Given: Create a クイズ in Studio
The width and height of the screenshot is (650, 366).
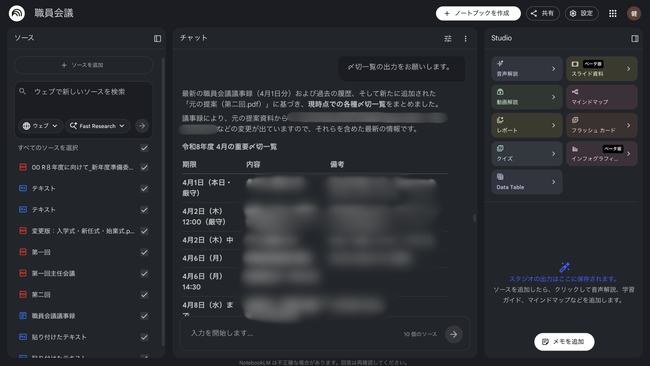Looking at the screenshot, I should click(527, 154).
